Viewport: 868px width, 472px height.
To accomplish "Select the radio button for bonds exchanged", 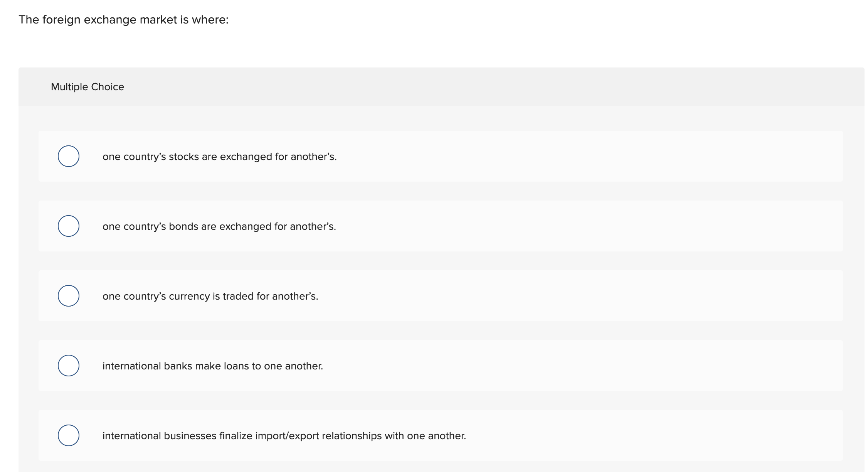I will pyautogui.click(x=69, y=226).
